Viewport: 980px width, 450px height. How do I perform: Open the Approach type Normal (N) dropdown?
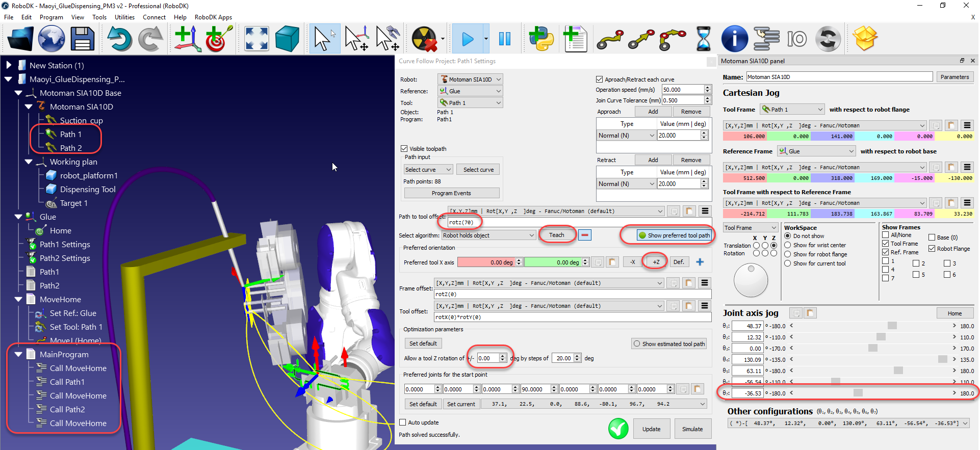point(626,136)
